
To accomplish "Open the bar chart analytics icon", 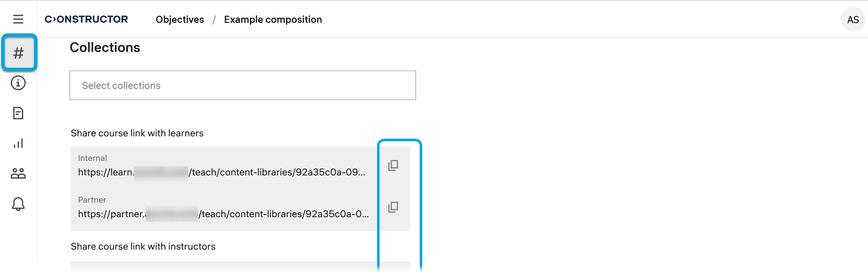I will click(18, 143).
